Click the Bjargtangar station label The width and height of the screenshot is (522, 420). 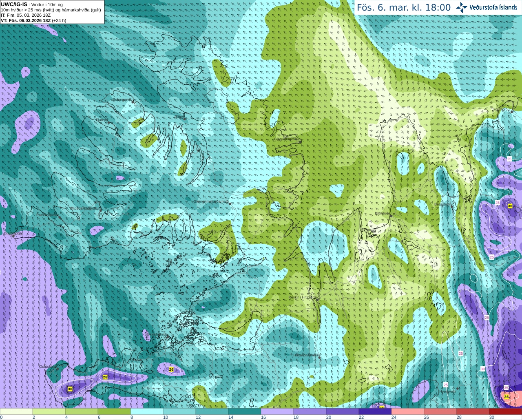(13, 234)
